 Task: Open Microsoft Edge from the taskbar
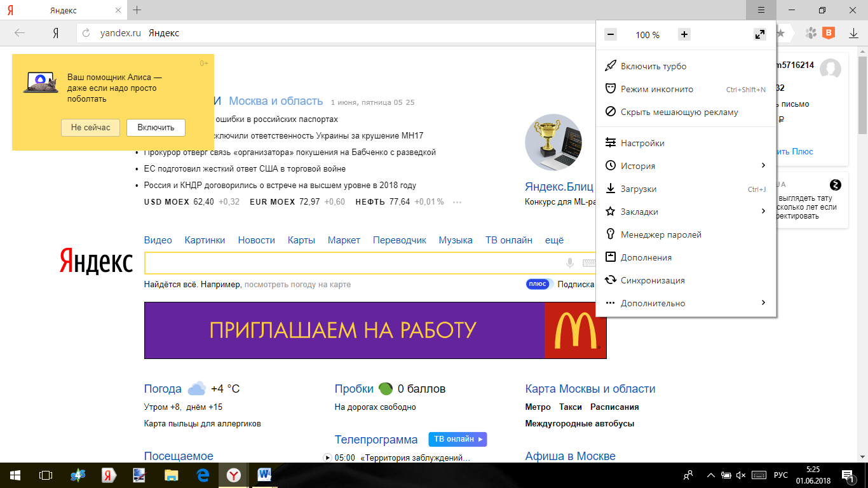click(203, 475)
